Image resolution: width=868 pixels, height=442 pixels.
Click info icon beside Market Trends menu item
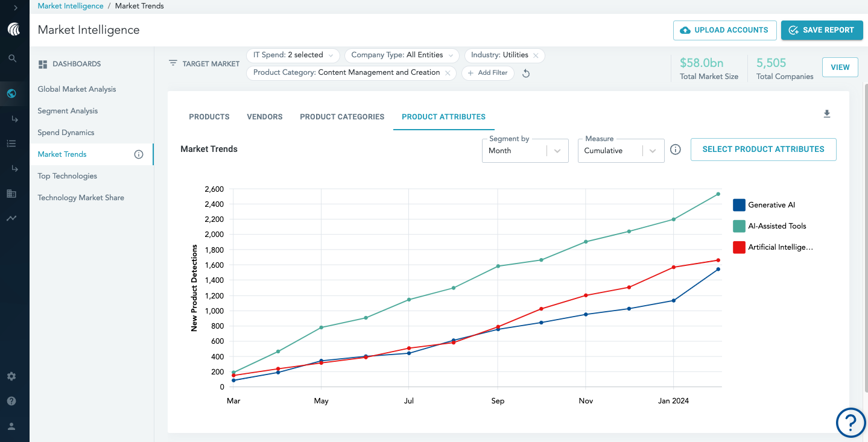click(x=139, y=154)
